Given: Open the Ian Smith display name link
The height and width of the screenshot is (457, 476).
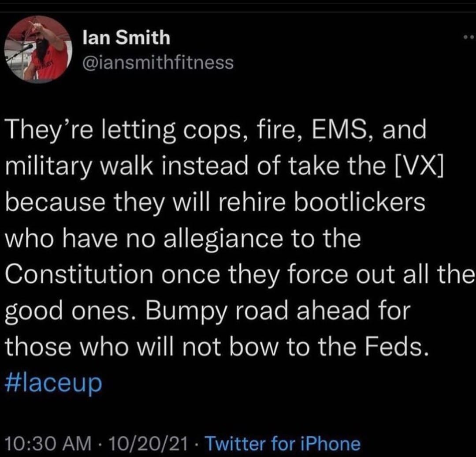Looking at the screenshot, I should pos(126,38).
